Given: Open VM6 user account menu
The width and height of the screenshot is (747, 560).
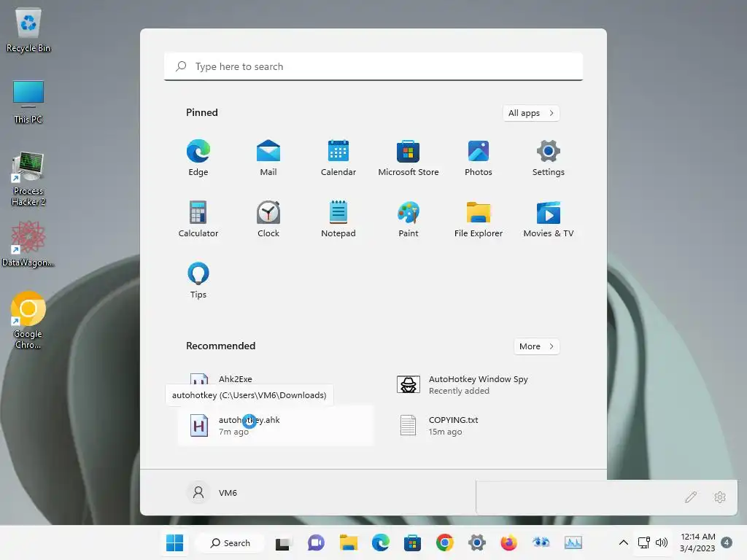Looking at the screenshot, I should point(212,492).
